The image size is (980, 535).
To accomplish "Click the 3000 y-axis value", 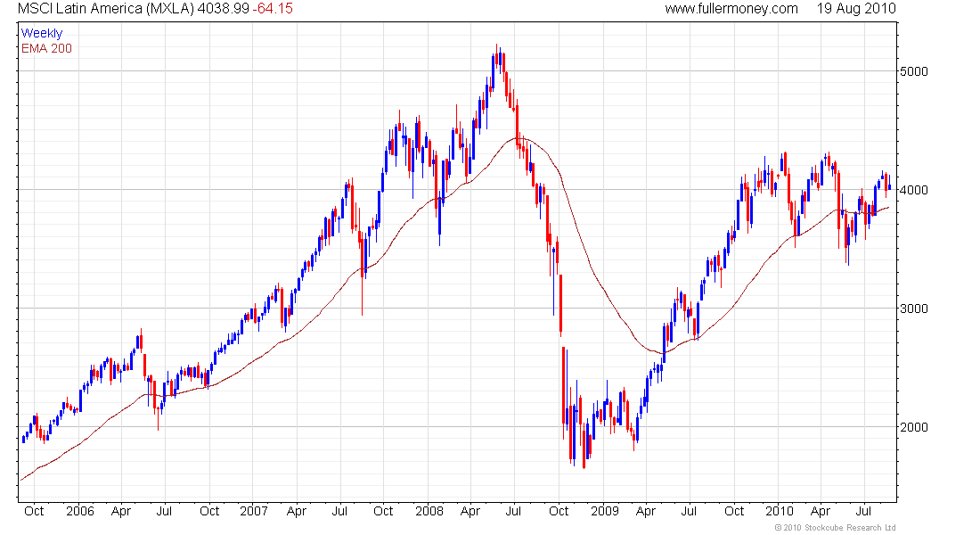I will [x=914, y=309].
